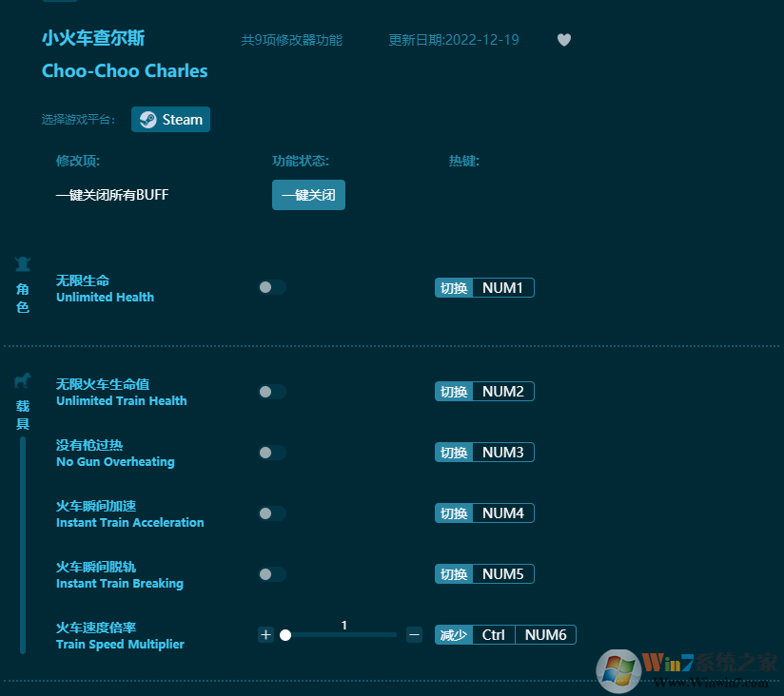Enable the Unlimited Health toggle
The image size is (784, 696).
271,287
